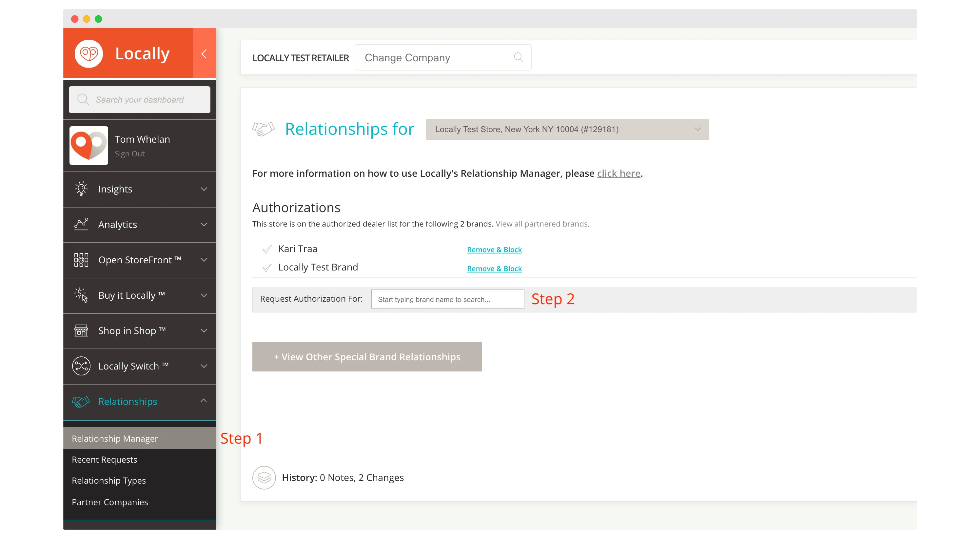Image resolution: width=980 pixels, height=539 pixels.
Task: Click the green maximize window button
Action: (99, 19)
